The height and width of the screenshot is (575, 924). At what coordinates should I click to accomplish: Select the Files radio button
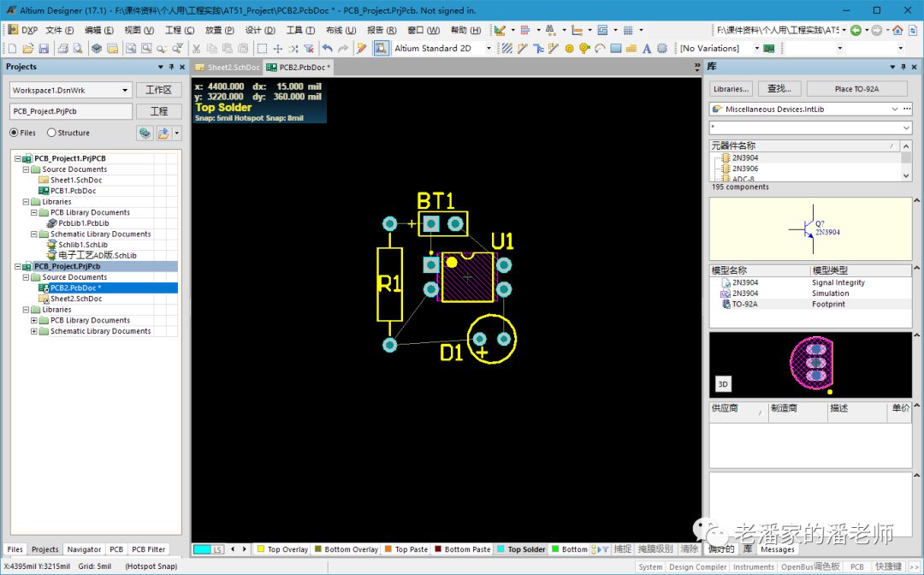coord(14,133)
